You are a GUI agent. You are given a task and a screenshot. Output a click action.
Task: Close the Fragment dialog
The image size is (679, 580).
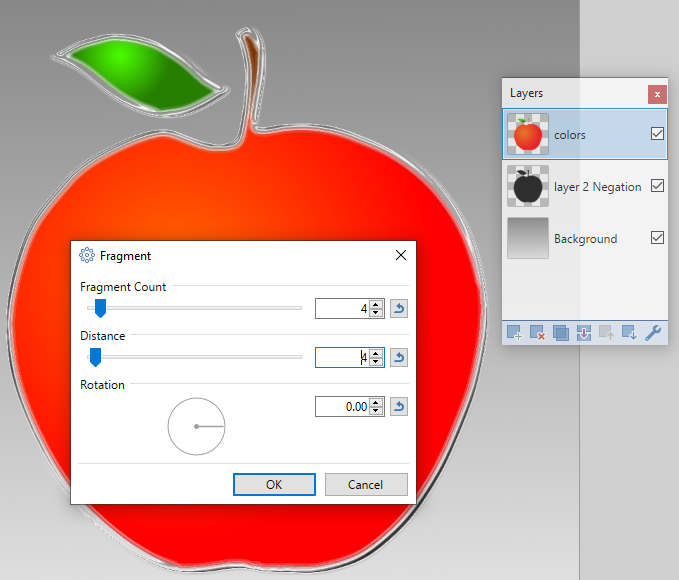(x=401, y=255)
